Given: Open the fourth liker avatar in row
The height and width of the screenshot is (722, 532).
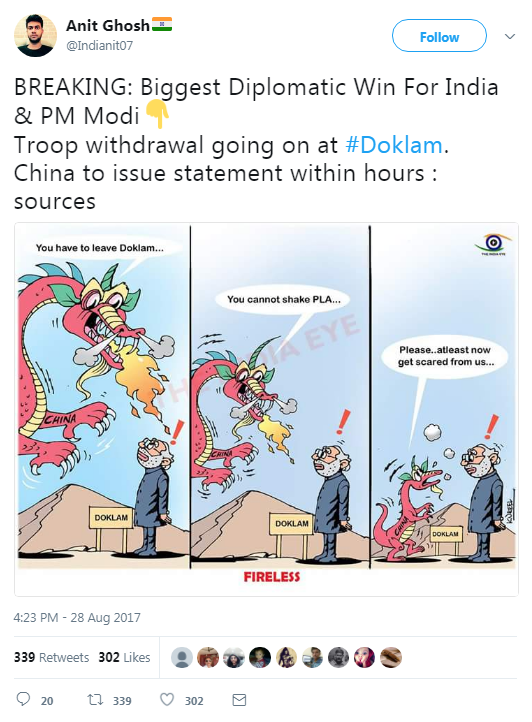Looking at the screenshot, I should click(260, 657).
